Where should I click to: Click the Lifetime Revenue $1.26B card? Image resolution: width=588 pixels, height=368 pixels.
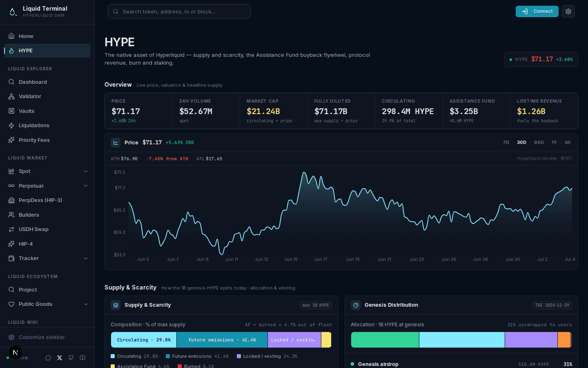click(x=544, y=111)
